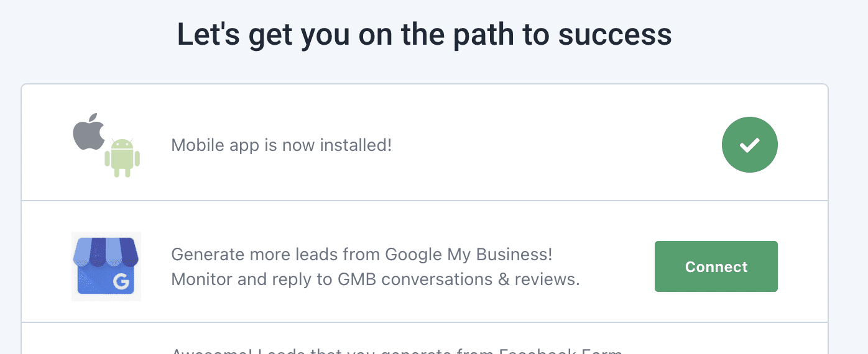Screen dimensions: 868x354
Task: Click the grey Apple logo icon
Action: [x=89, y=131]
